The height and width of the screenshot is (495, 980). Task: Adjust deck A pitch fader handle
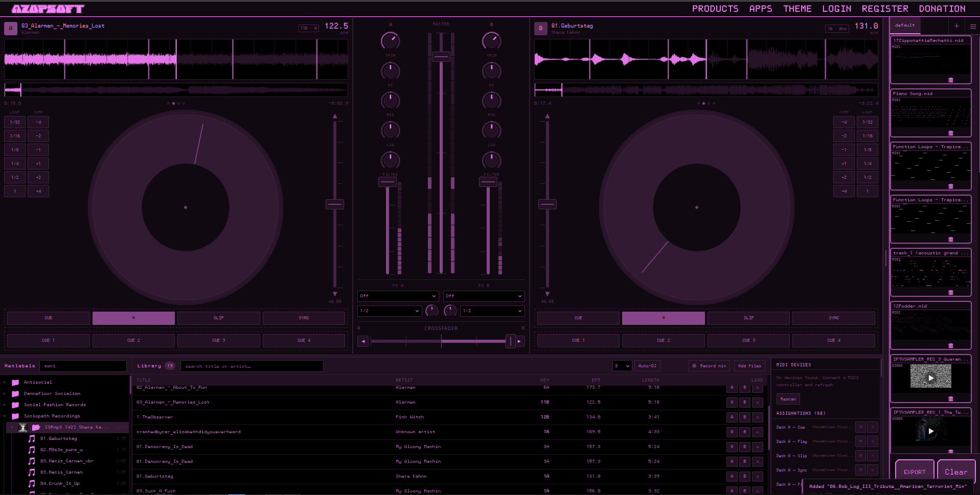coord(335,204)
